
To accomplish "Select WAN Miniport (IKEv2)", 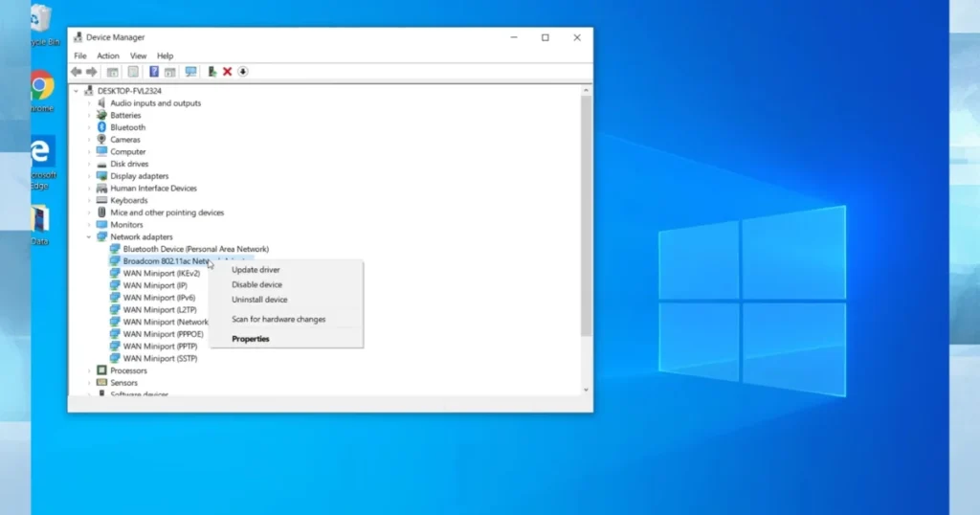I will [161, 273].
